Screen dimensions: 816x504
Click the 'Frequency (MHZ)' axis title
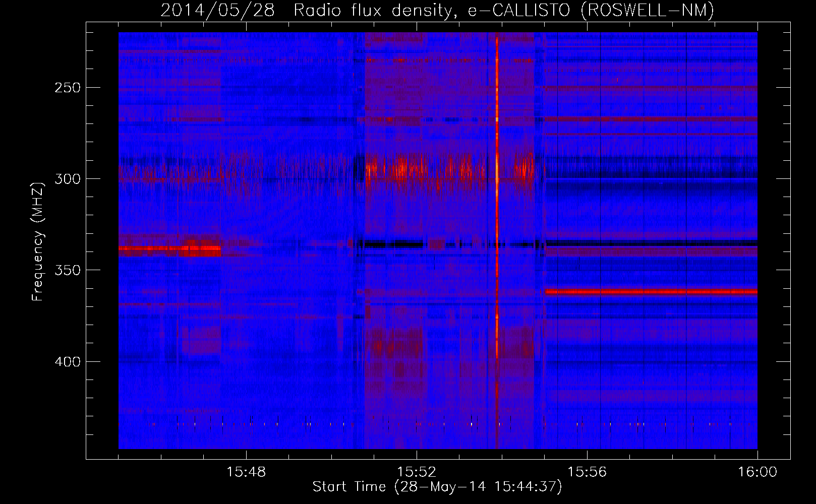pos(38,241)
